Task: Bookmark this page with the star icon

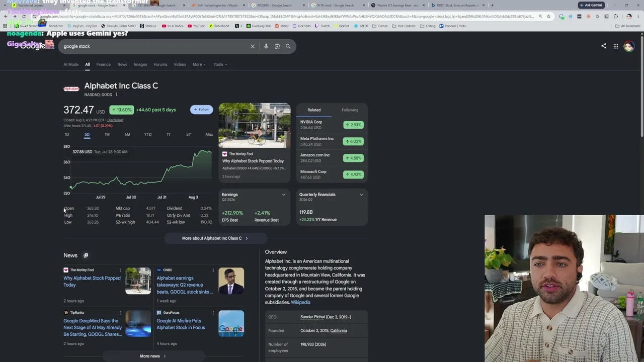Action: (x=548, y=16)
